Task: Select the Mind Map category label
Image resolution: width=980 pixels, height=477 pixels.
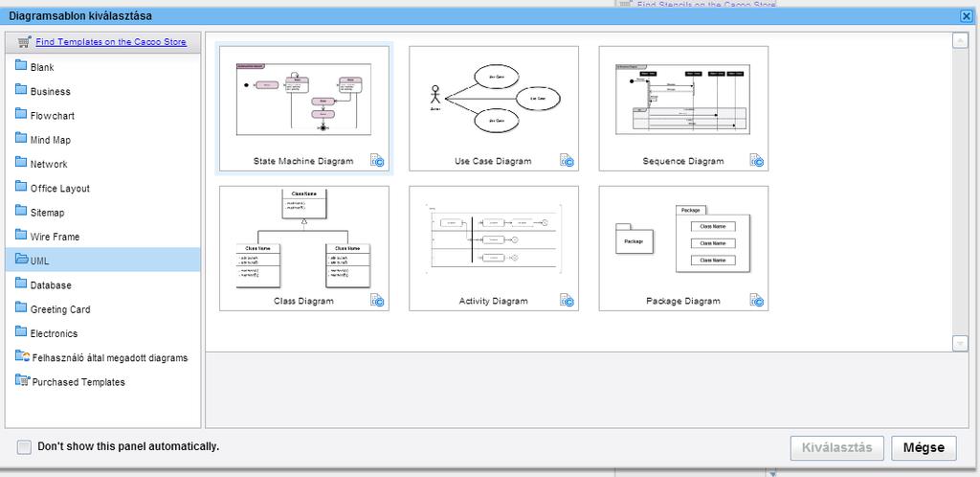Action: click(51, 140)
